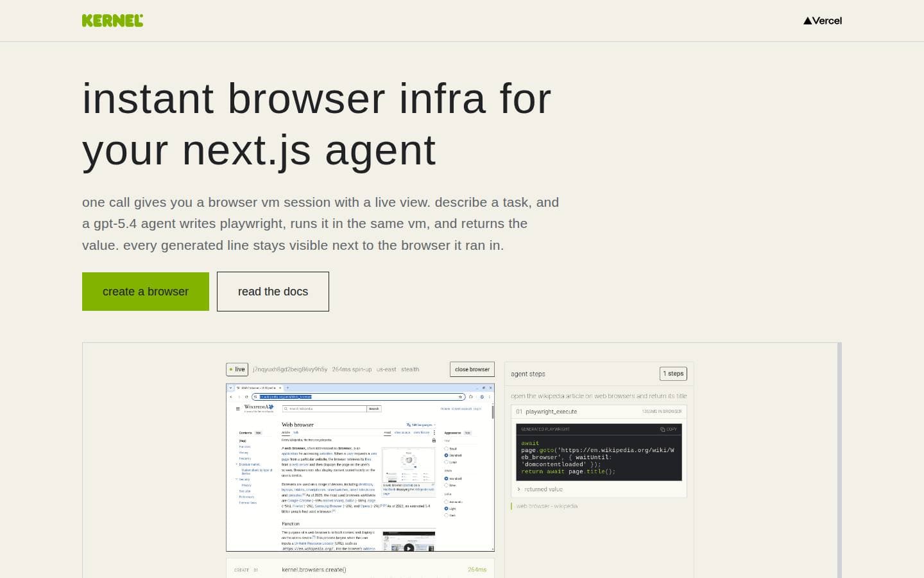Screen dimensions: 924x578
Task: Click the 'agent steps' panel heading
Action: [x=528, y=374]
